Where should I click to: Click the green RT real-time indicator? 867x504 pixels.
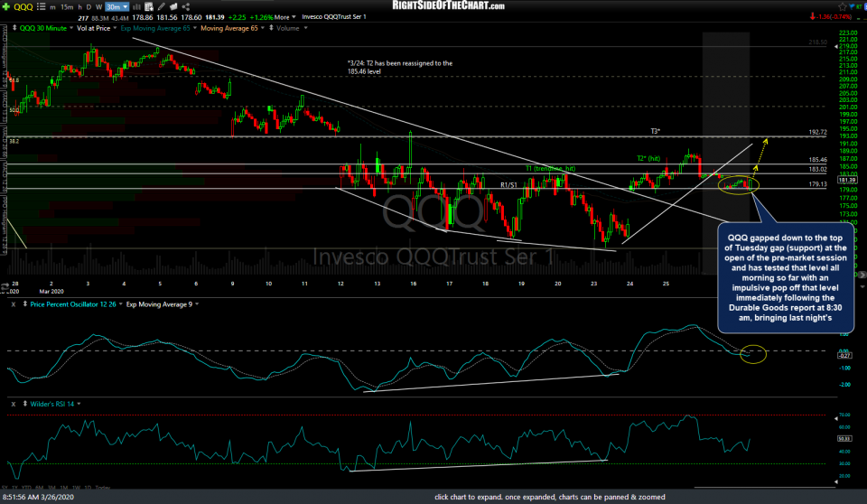tap(861, 6)
